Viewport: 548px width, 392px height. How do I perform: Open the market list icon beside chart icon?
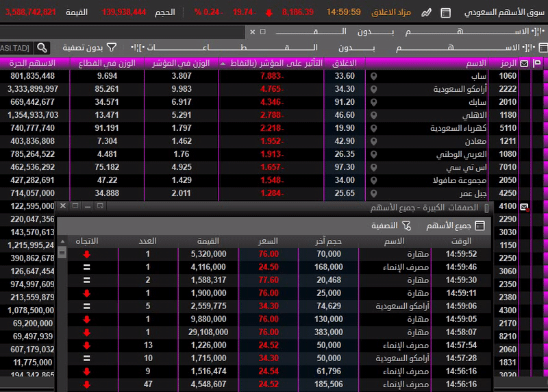coord(446,12)
